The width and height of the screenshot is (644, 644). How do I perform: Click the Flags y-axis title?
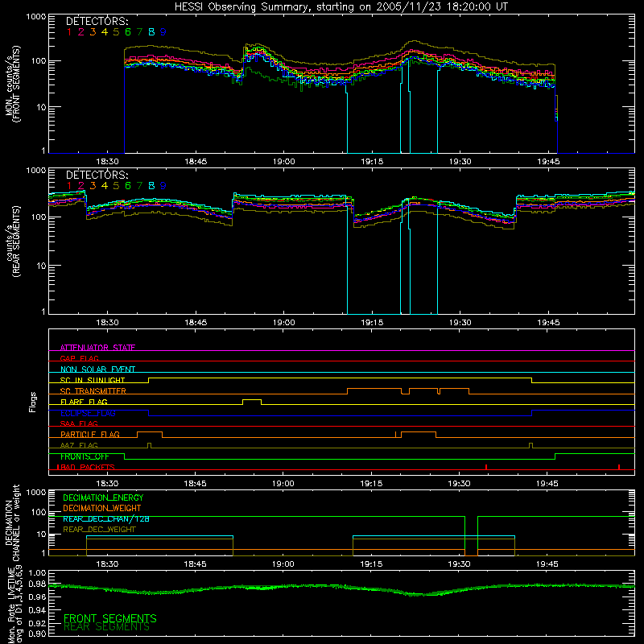tap(33, 402)
